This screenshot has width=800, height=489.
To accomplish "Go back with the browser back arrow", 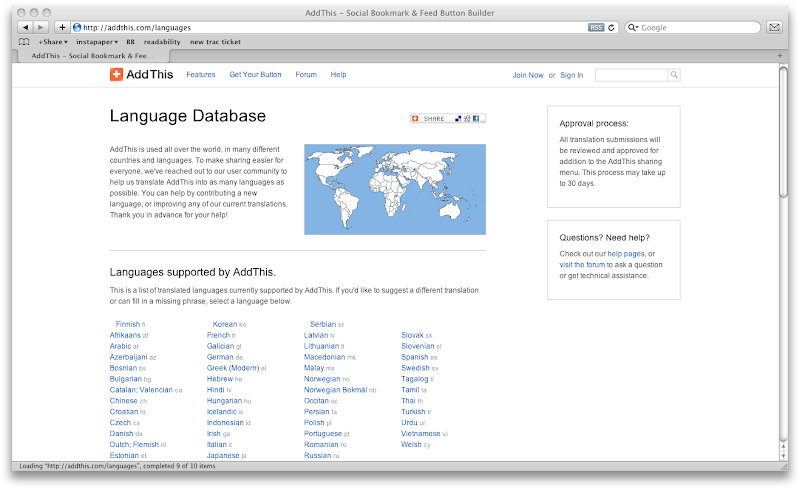I will tap(25, 27).
